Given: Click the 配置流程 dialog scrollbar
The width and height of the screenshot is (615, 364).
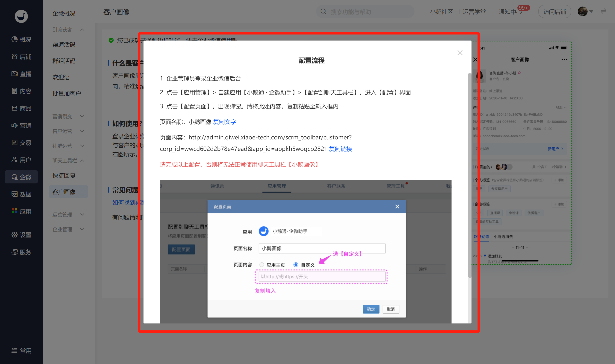Looking at the screenshot, I should tap(470, 175).
